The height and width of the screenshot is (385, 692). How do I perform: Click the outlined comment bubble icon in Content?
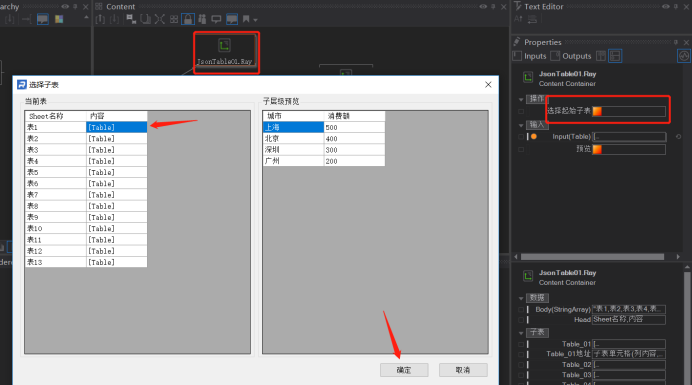pyautogui.click(x=216, y=19)
